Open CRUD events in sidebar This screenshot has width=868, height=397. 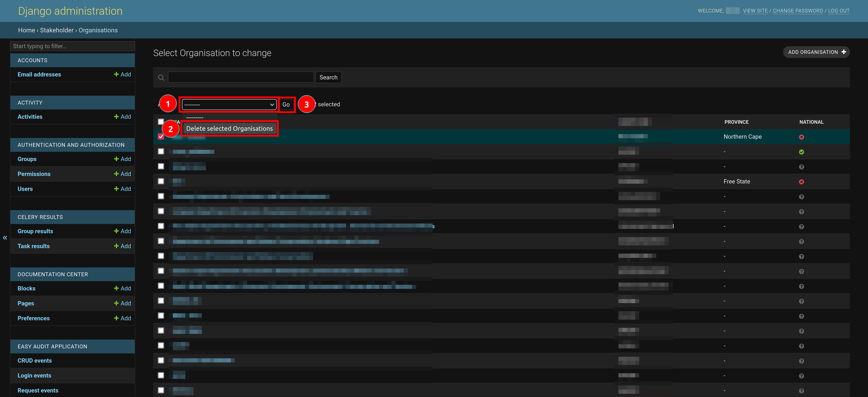pos(35,361)
